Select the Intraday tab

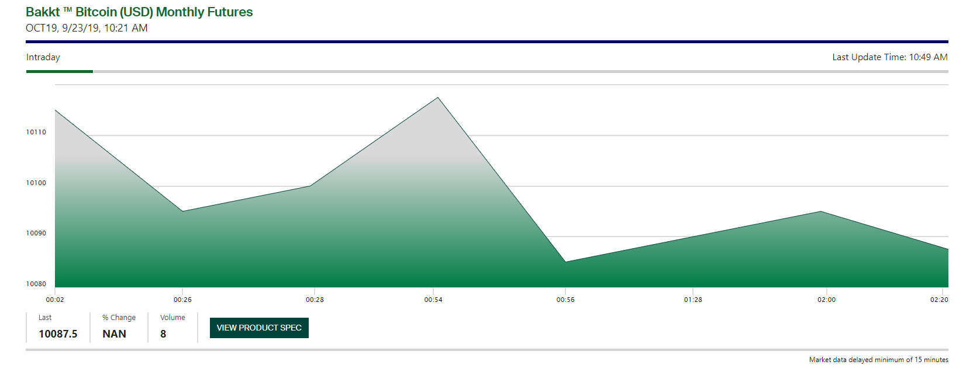(x=43, y=57)
